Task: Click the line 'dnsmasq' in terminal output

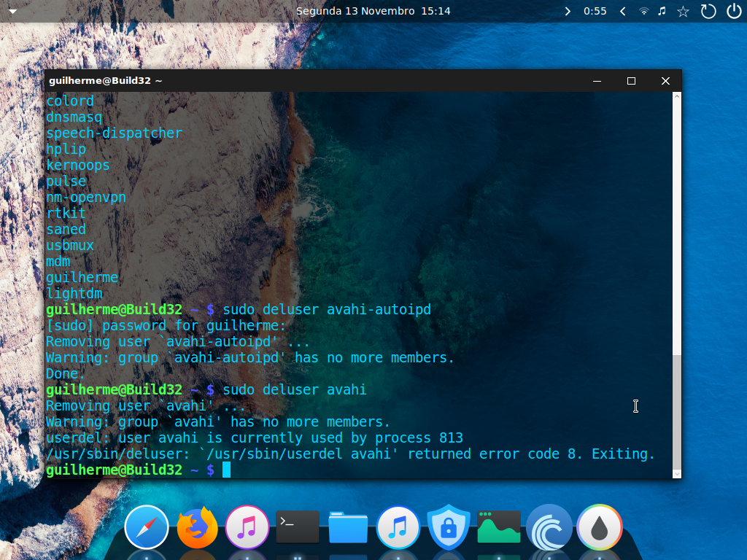Action: [74, 117]
